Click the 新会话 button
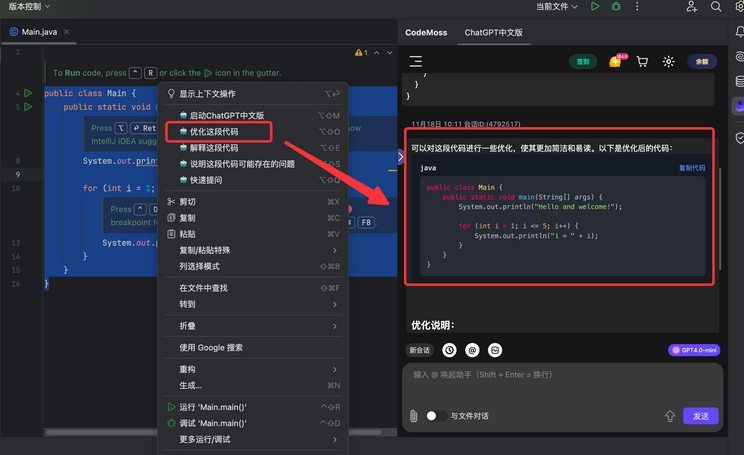The height and width of the screenshot is (455, 744). 419,350
